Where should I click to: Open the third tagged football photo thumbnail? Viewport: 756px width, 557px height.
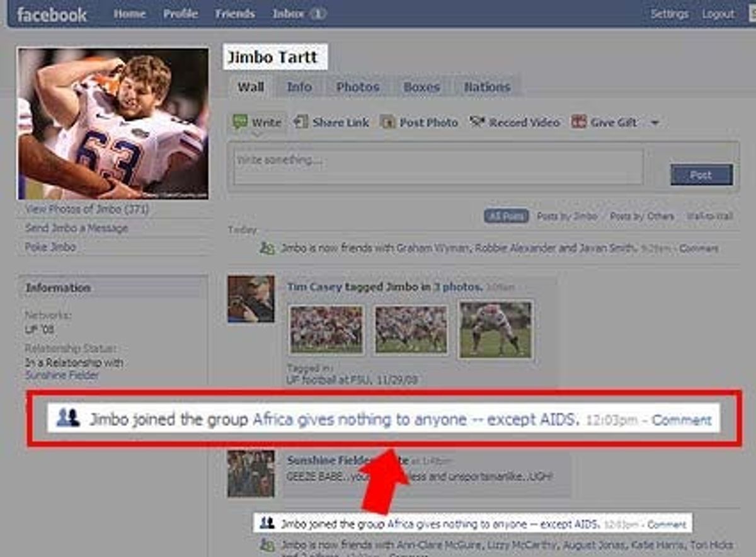click(x=495, y=330)
